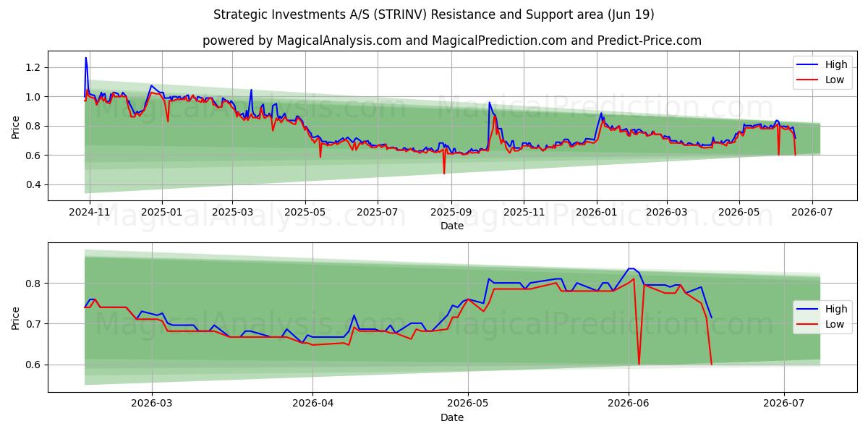This screenshot has height=434, width=868.
Task: Click the '2026-07' x-axis label in the lower chart
Action: pyautogui.click(x=784, y=404)
